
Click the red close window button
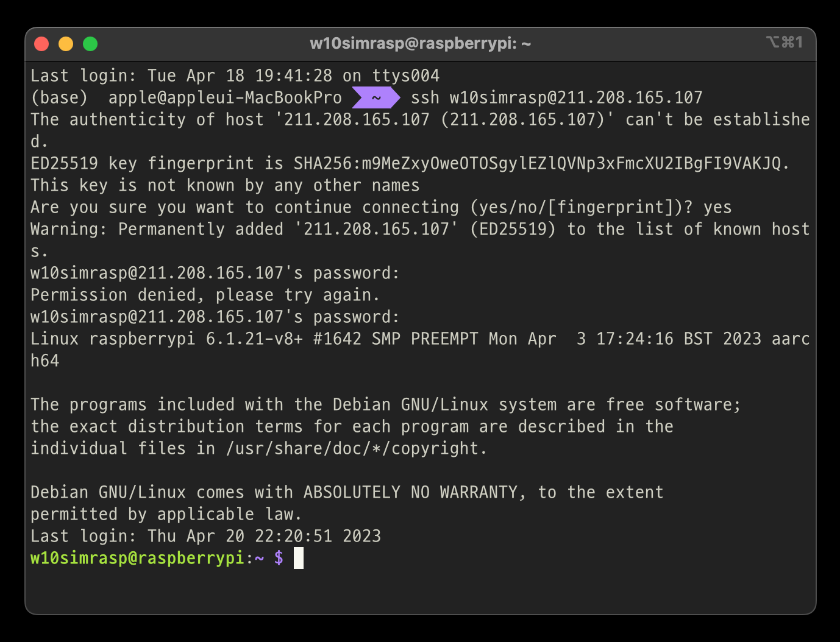tap(41, 44)
